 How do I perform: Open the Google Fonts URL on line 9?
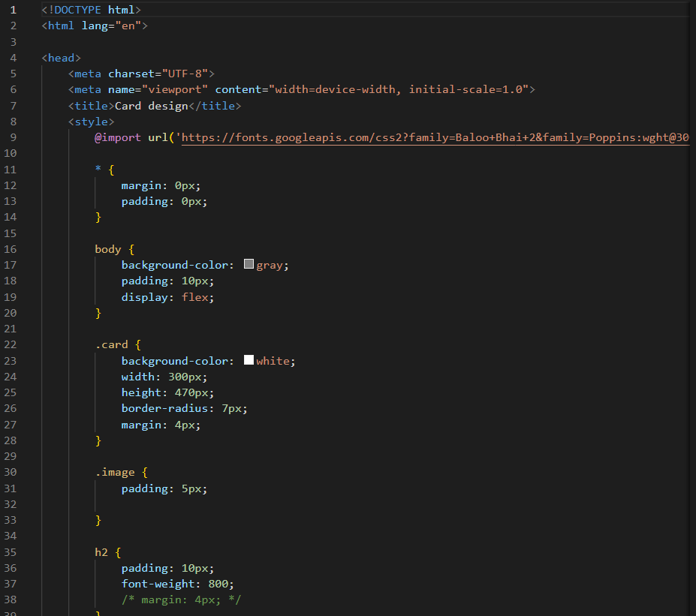click(435, 137)
